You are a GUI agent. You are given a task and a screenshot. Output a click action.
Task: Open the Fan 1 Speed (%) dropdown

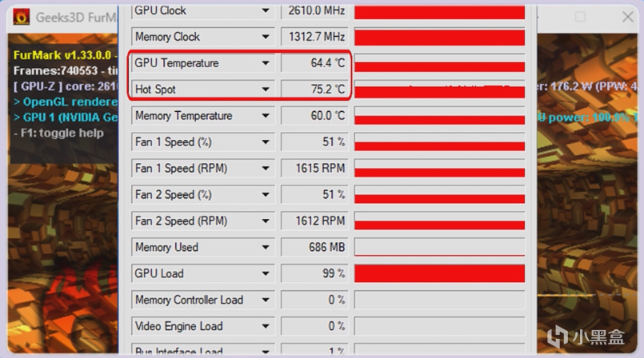[266, 142]
